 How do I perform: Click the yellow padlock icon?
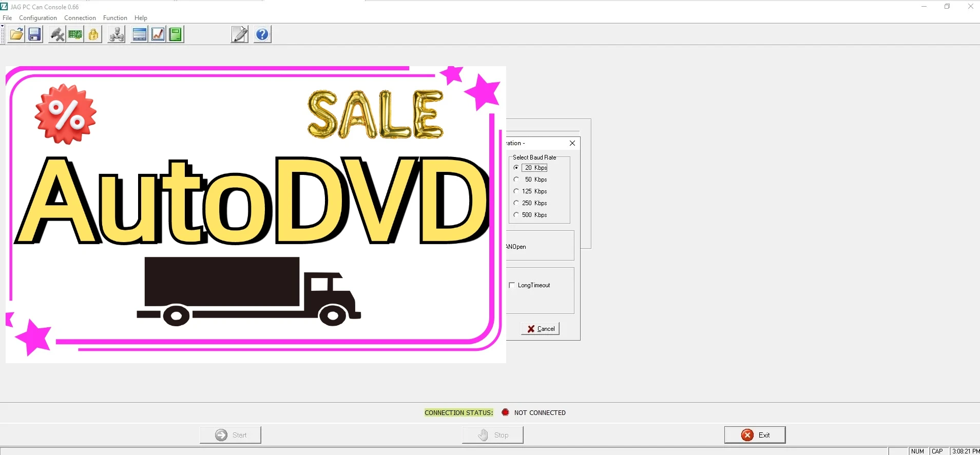93,34
